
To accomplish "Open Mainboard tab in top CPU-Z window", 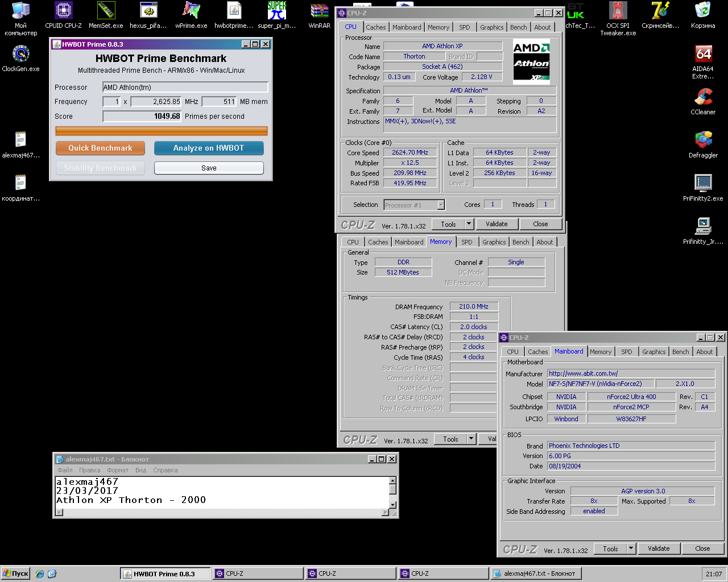I will [x=407, y=27].
